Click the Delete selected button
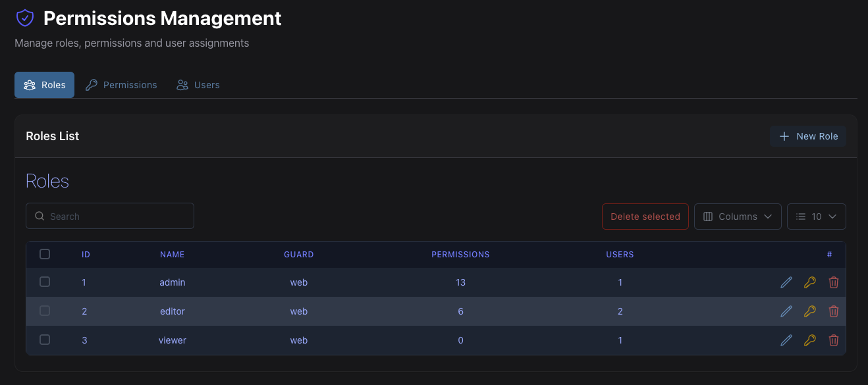 point(645,216)
